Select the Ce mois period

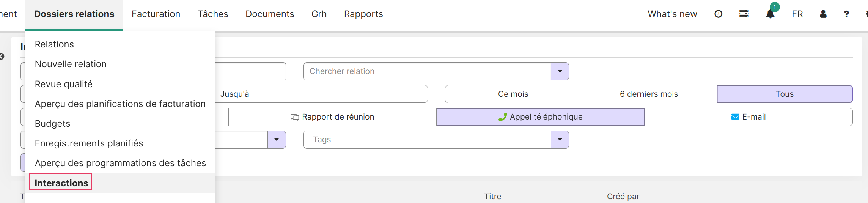(x=513, y=94)
